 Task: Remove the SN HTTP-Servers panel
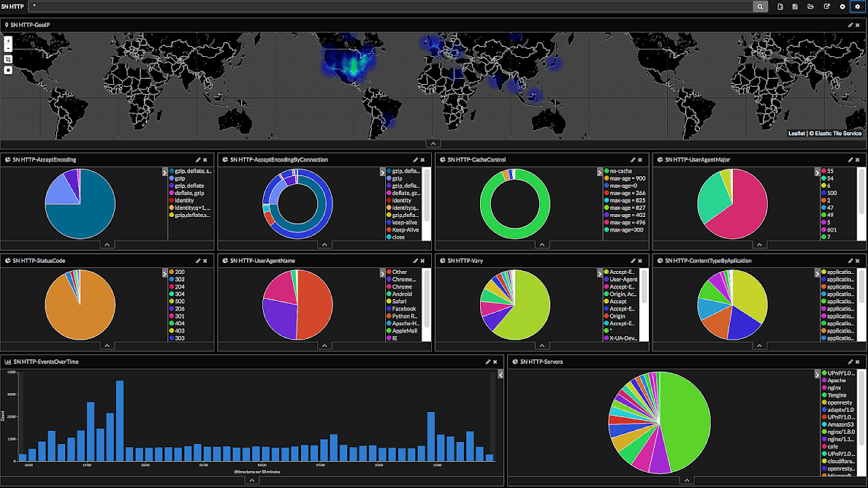pyautogui.click(x=858, y=362)
